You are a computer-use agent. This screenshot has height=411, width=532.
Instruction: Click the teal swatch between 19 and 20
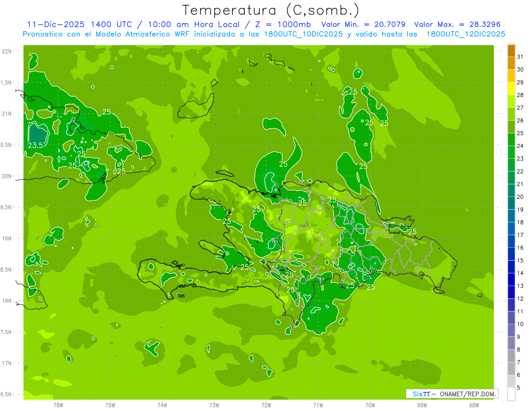(511, 203)
